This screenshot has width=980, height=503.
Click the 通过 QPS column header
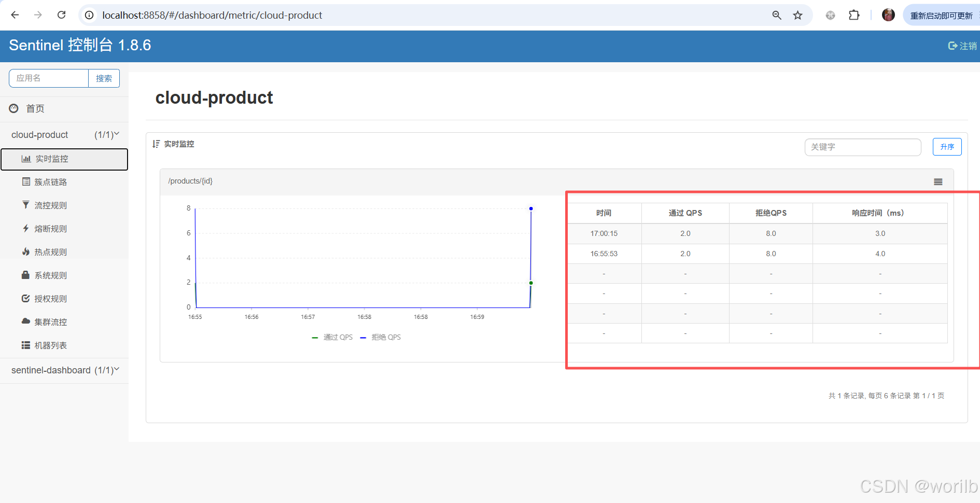point(685,213)
